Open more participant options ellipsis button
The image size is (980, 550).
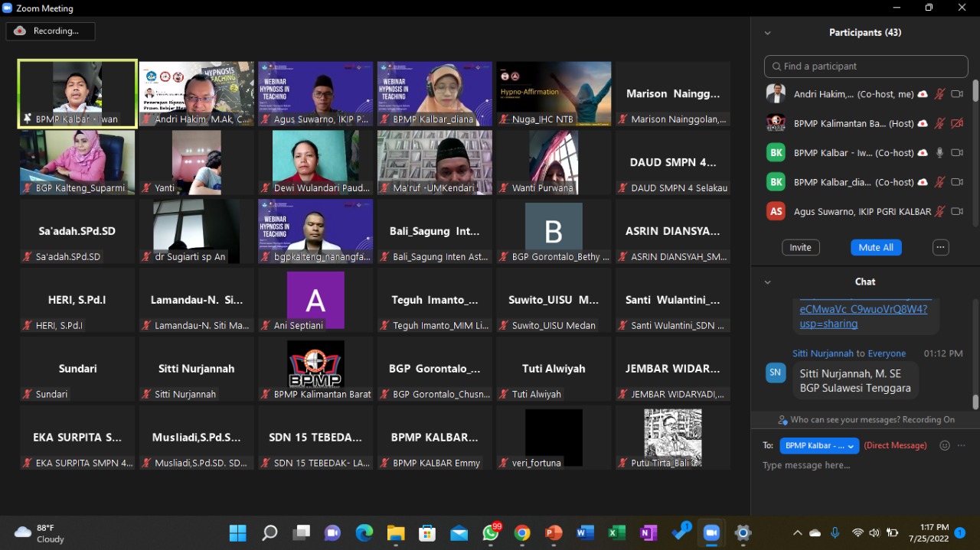(941, 247)
